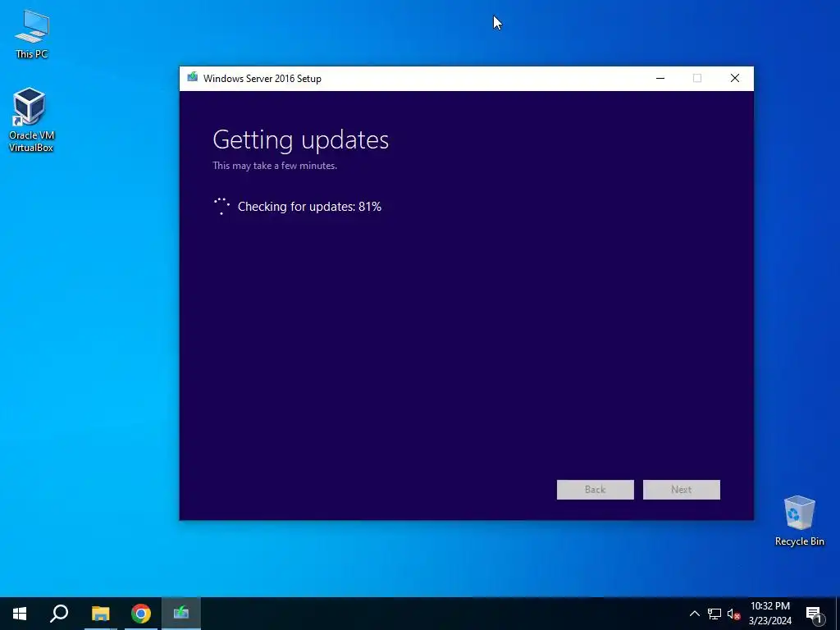Click the disabled maximize button in Setup
Viewport: 840px width, 630px height.
[697, 78]
